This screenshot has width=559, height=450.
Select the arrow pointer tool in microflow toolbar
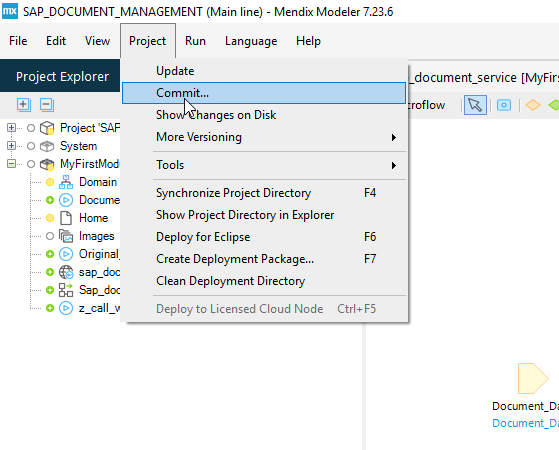coord(475,105)
